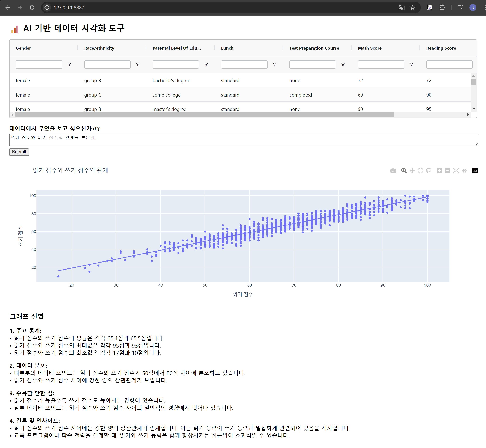486x448 pixels.
Task: Download plot as PNG with camera icon
Action: pyautogui.click(x=393, y=171)
